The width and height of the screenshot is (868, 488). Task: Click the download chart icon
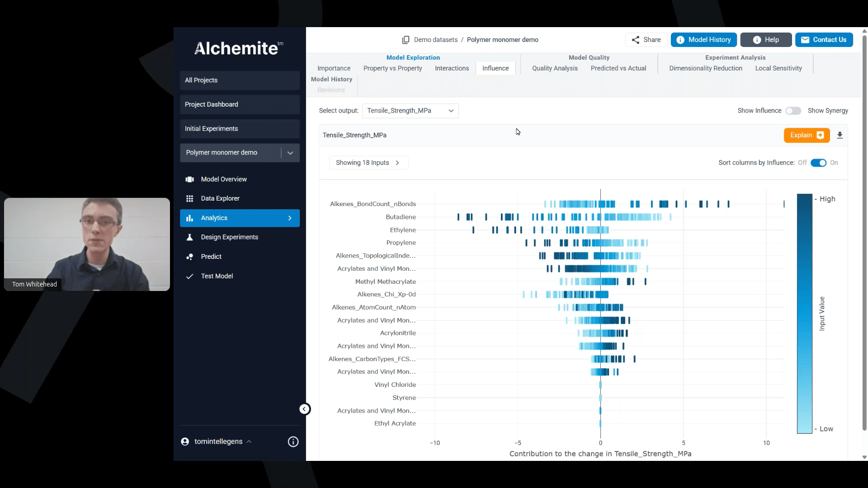click(840, 135)
